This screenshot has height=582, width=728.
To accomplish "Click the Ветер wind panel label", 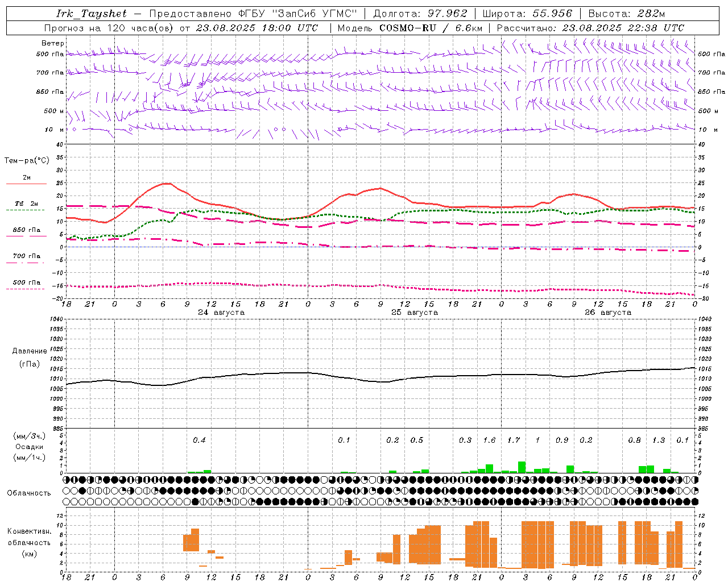I will click(53, 43).
